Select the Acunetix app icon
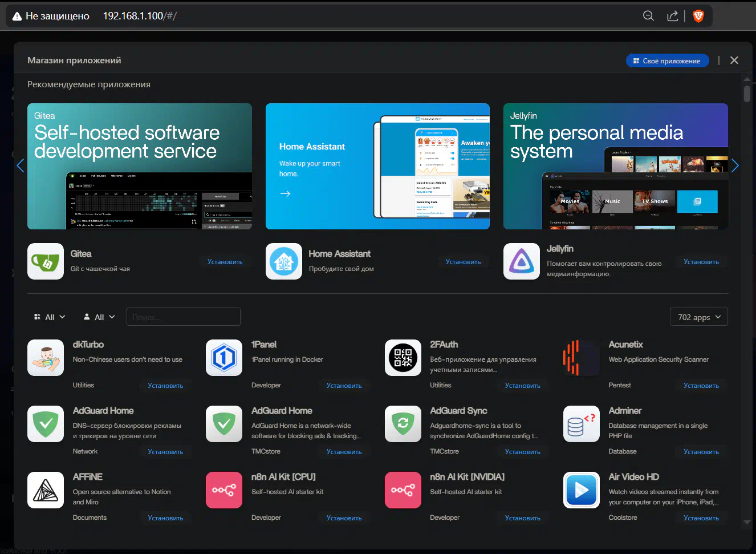756x554 pixels. click(x=582, y=358)
